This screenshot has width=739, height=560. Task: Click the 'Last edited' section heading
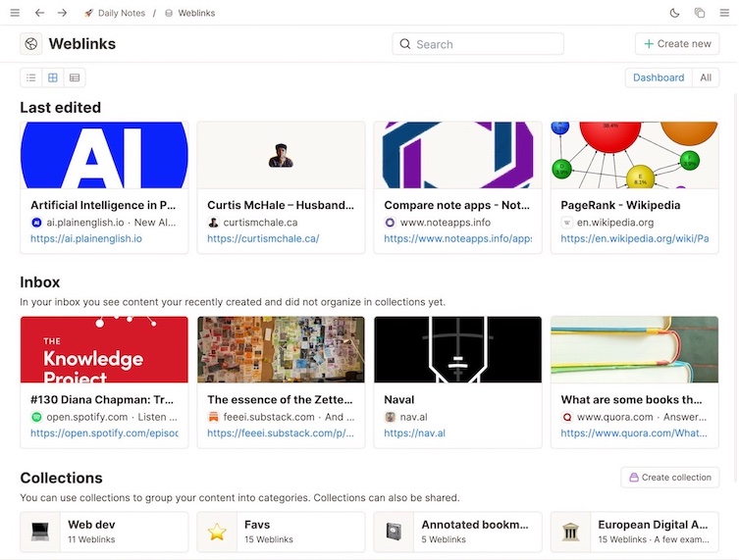click(x=60, y=107)
